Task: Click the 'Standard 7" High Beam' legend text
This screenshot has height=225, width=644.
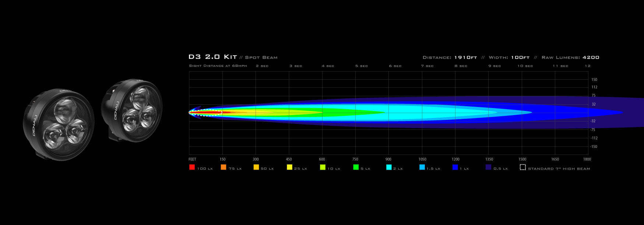Action: (559, 169)
